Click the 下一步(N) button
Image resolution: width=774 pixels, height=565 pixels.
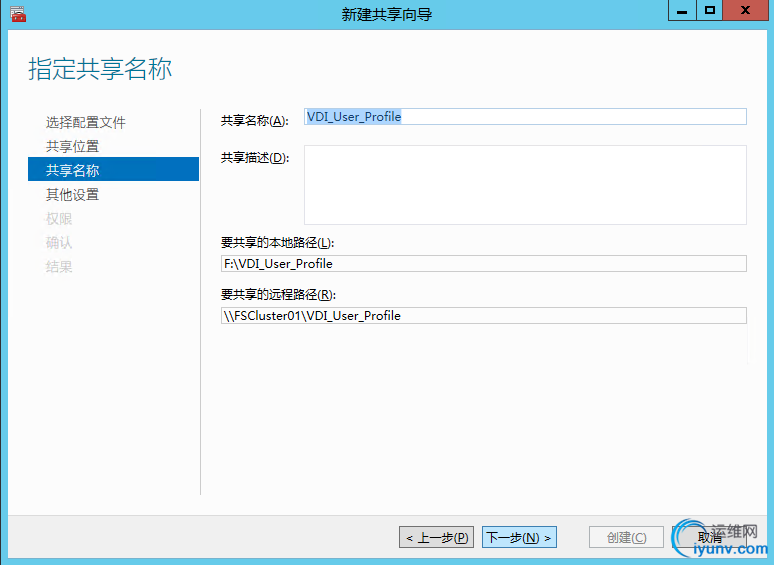click(x=519, y=537)
